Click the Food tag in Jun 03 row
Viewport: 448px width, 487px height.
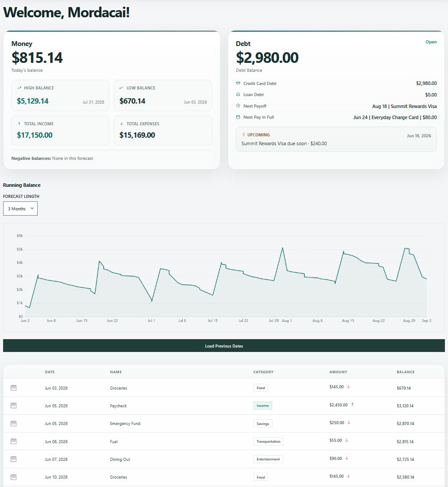click(x=261, y=388)
